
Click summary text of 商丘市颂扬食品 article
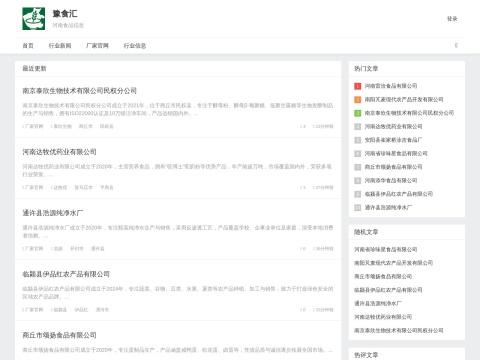point(178,350)
